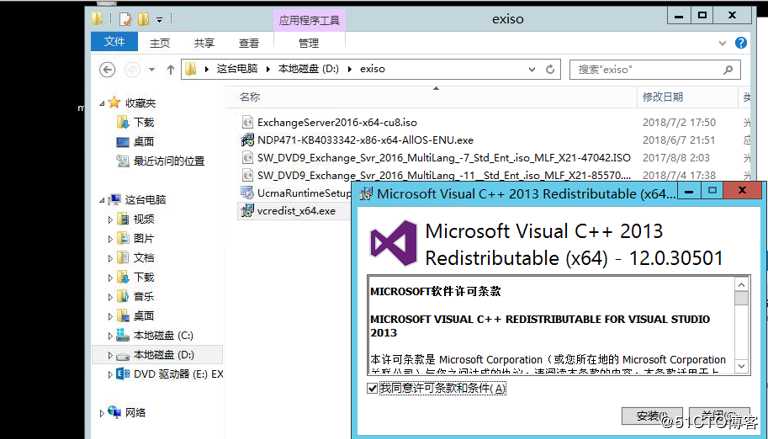Image resolution: width=768 pixels, height=439 pixels.
Task: Click the local disk (C:) drive icon
Action: click(123, 335)
